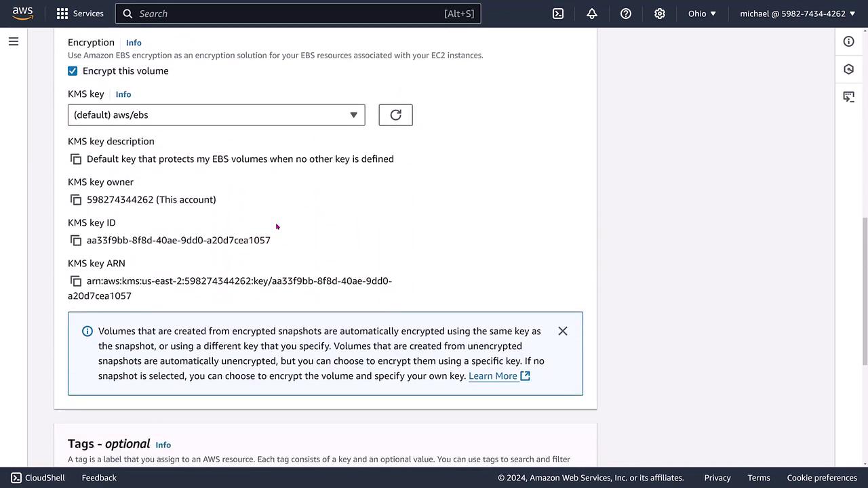This screenshot has height=488, width=868.
Task: Open the settings gear in the top bar
Action: [660, 14]
